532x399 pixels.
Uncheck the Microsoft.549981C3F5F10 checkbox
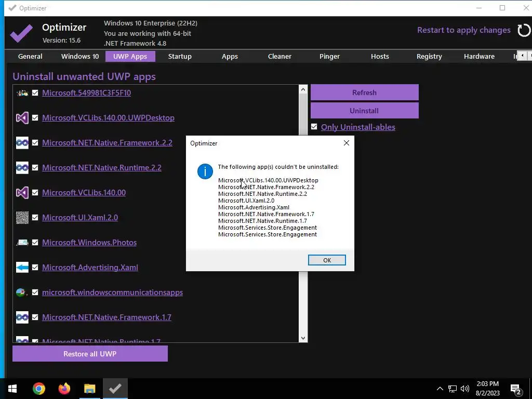pyautogui.click(x=35, y=92)
